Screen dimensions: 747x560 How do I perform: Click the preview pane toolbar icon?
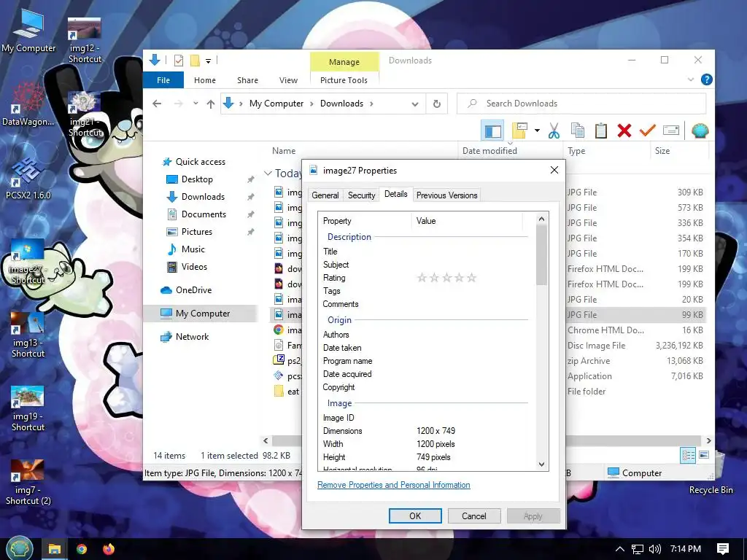pos(492,131)
